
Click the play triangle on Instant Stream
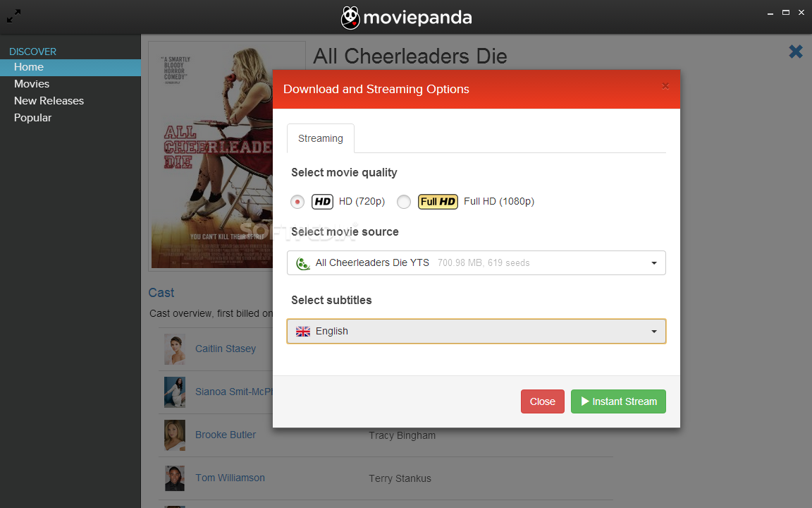(585, 401)
